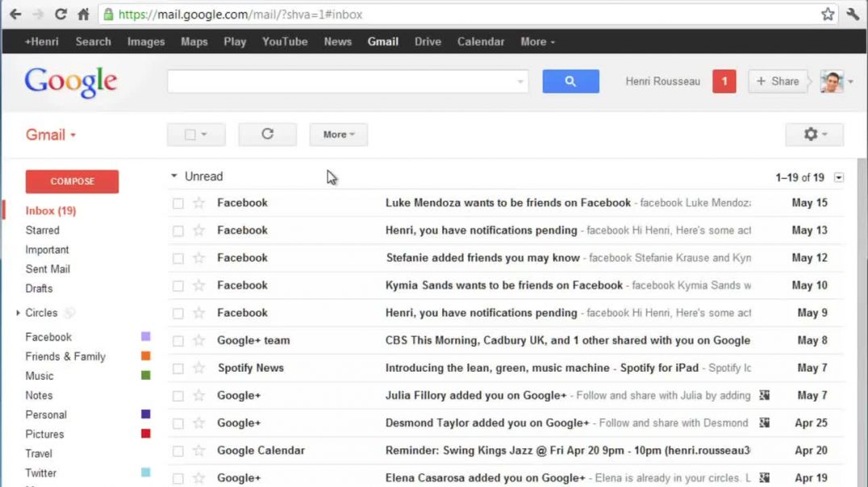Open +Henri in the top bar
This screenshot has height=487, width=868.
pos(41,41)
